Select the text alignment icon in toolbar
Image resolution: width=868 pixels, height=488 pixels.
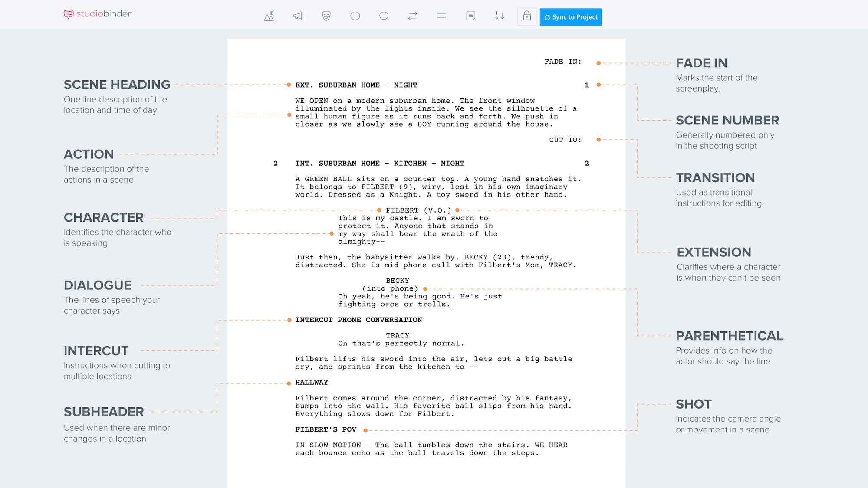coord(441,16)
